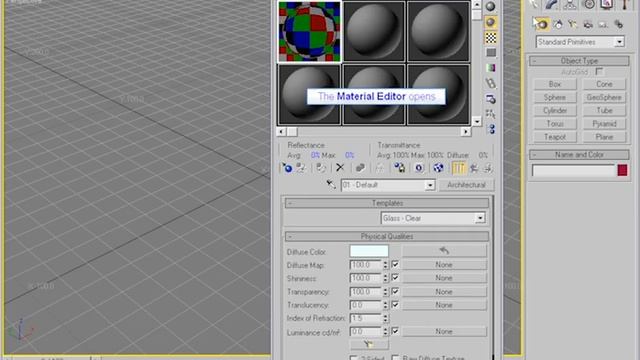Collapse the Templates rollout

click(387, 203)
